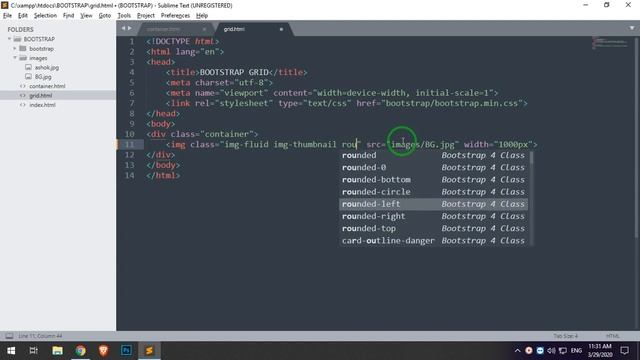Choose 'rounded-0' autocomplete suggestion
The image size is (640, 360).
click(433, 167)
